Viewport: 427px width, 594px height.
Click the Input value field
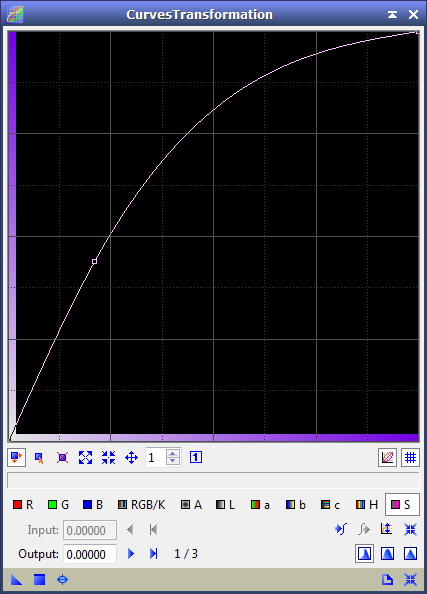coord(90,530)
